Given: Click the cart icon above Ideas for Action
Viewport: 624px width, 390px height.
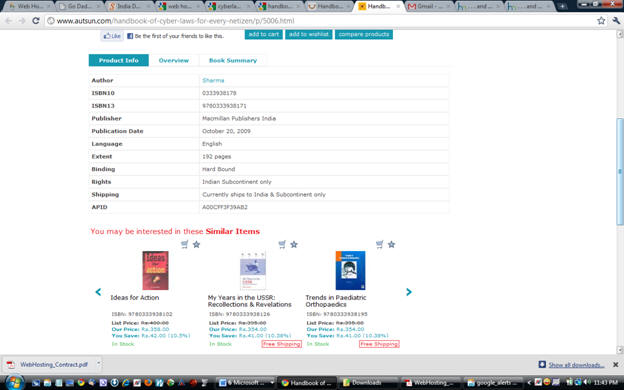Looking at the screenshot, I should (x=185, y=244).
